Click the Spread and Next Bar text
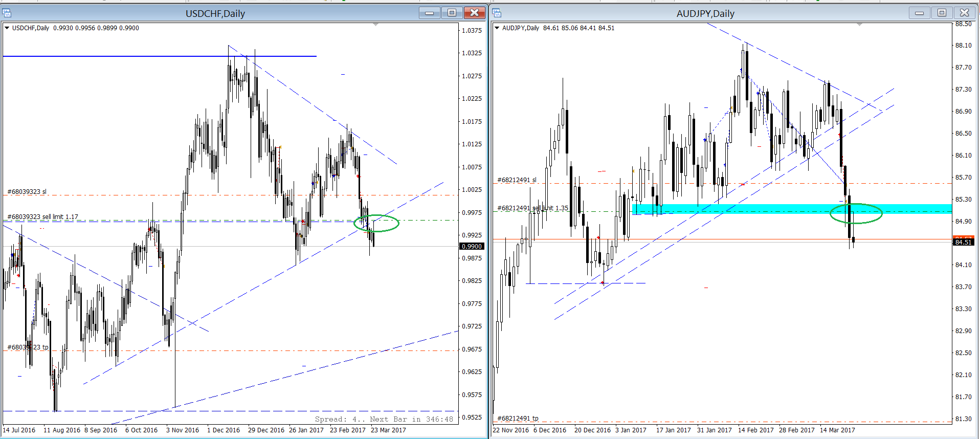Image resolution: width=980 pixels, height=439 pixels. click(384, 419)
